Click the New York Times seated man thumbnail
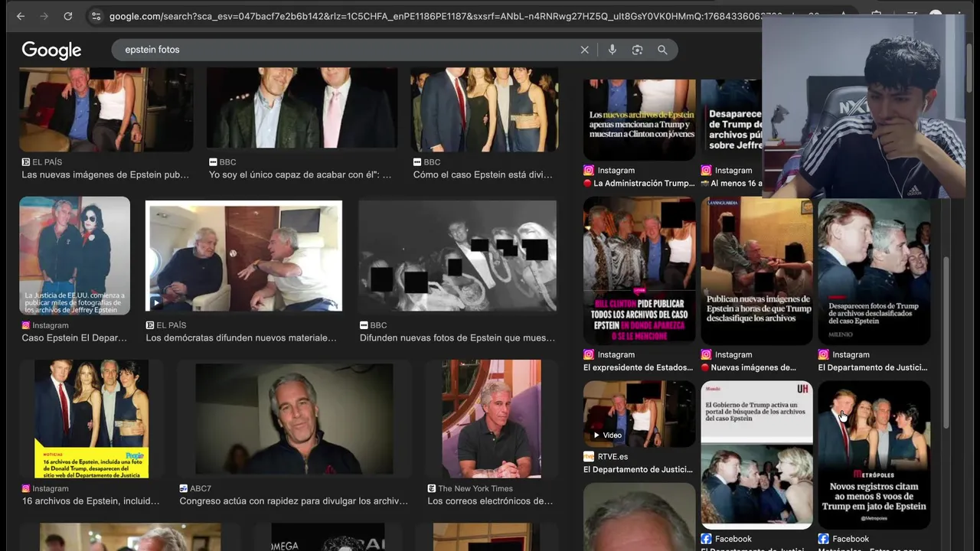Image resolution: width=980 pixels, height=551 pixels. (492, 419)
